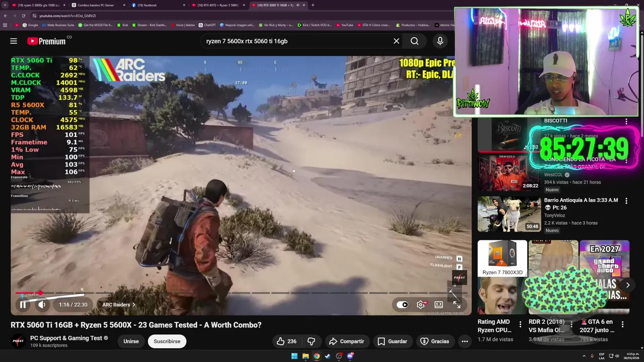Run search with the magnifier icon

[415, 41]
